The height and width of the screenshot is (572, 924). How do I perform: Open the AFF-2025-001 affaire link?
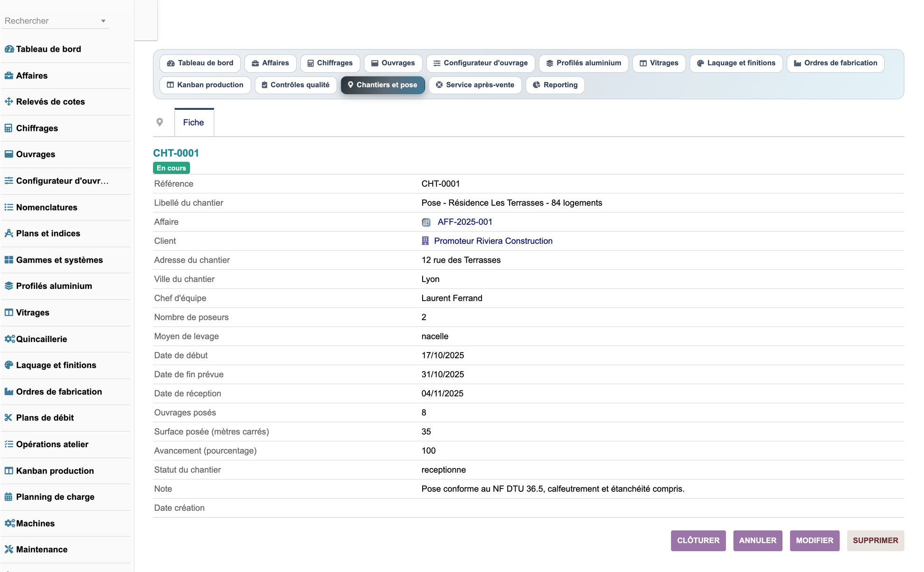(x=464, y=222)
